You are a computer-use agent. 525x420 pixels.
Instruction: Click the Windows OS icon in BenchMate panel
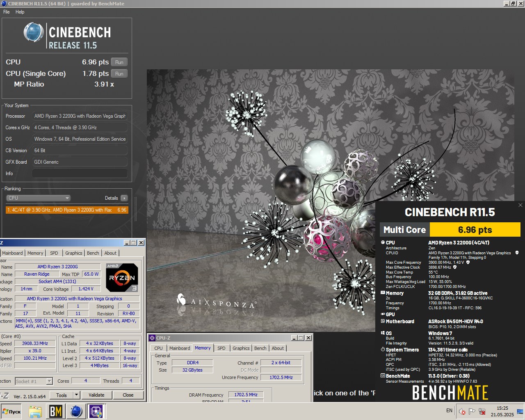(383, 333)
